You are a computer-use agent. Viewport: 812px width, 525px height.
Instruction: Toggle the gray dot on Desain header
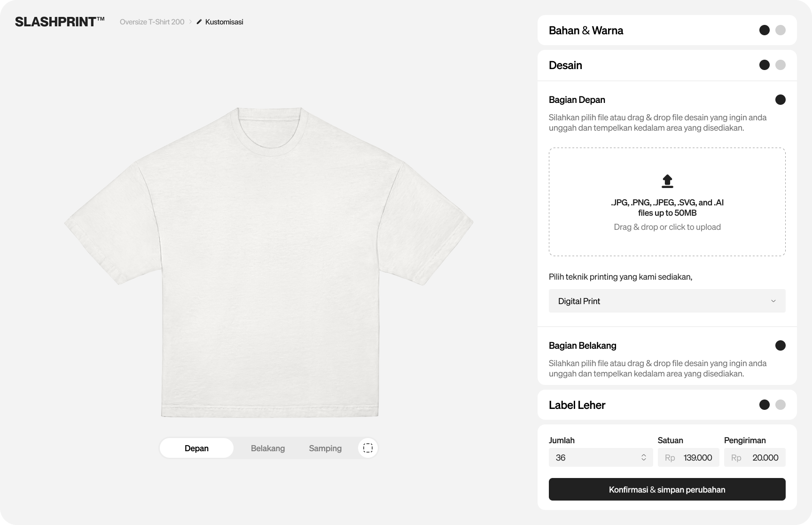[781, 65]
